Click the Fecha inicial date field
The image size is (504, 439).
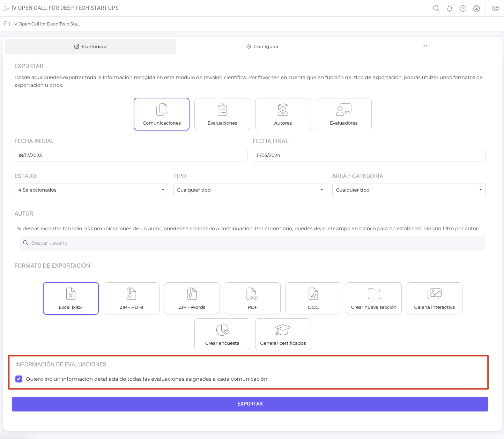pyautogui.click(x=131, y=155)
